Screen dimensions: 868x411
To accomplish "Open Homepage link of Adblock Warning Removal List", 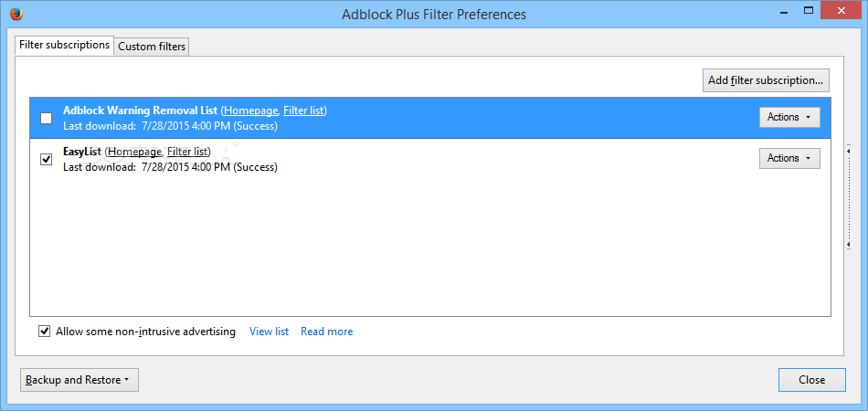I will (x=250, y=111).
